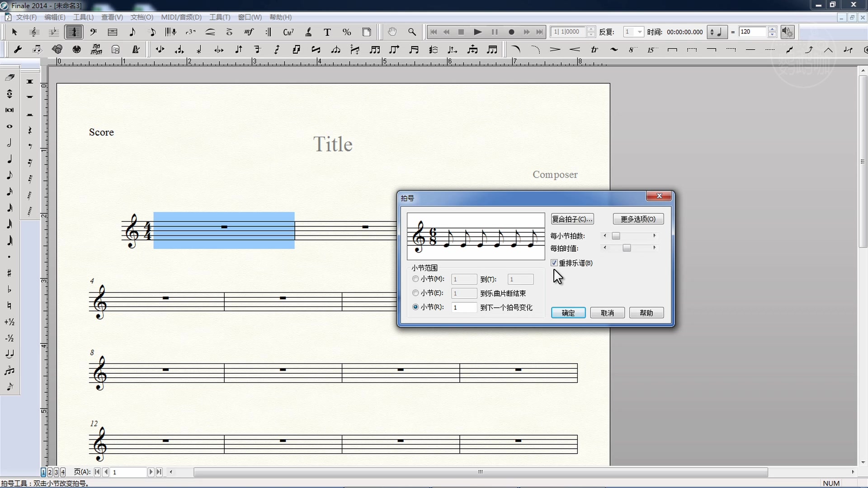The width and height of the screenshot is (868, 488).
Task: Increase tempo with the stepper arrow
Action: click(772, 29)
